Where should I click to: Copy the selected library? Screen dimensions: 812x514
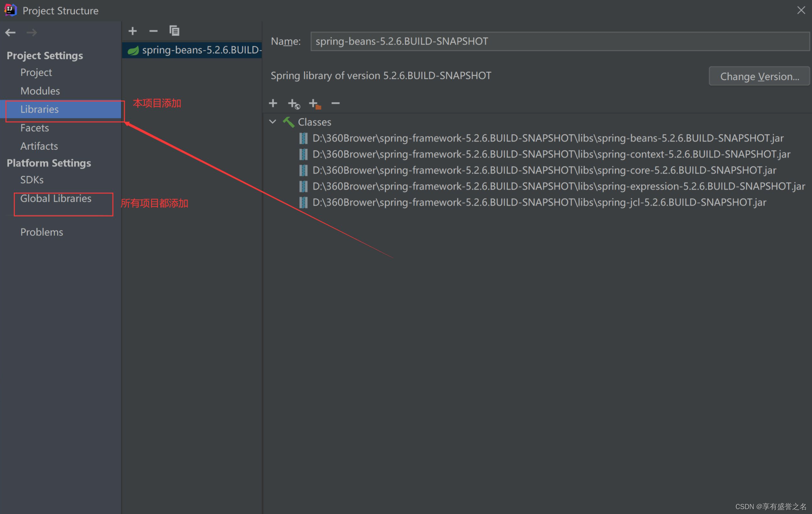pos(174,31)
